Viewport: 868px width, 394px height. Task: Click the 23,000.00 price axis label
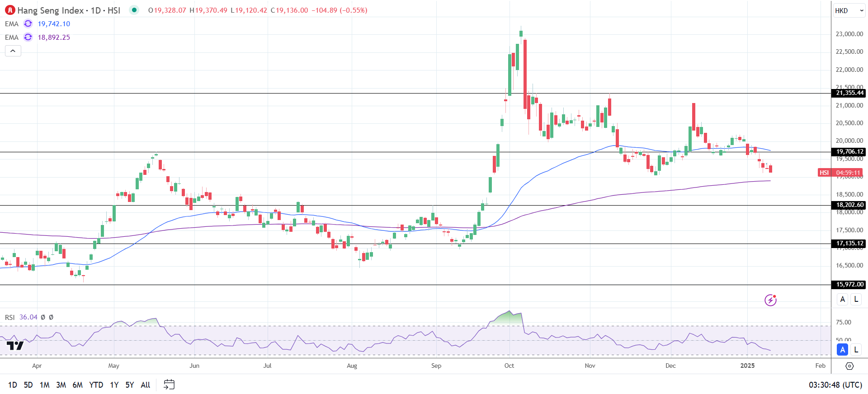(849, 34)
